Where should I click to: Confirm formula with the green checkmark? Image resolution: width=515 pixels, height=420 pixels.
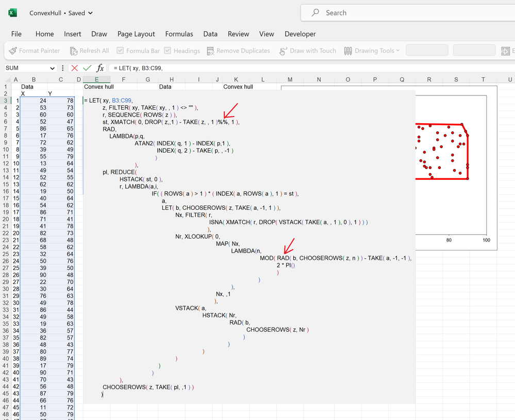click(x=87, y=68)
